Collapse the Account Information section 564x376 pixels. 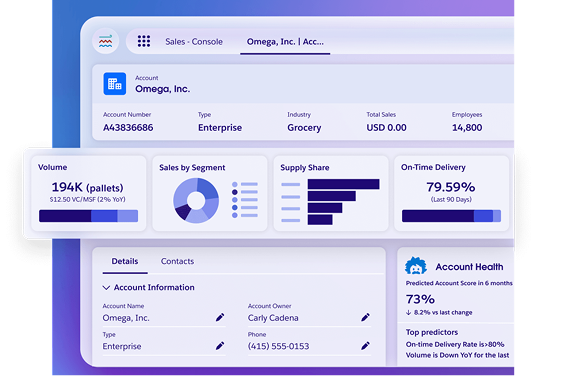click(106, 287)
